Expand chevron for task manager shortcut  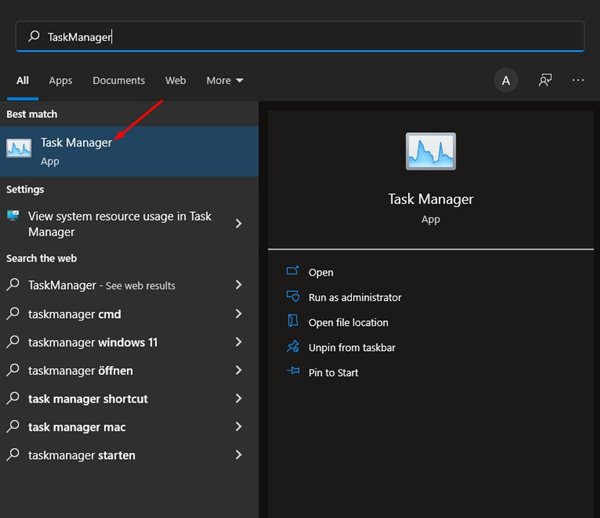click(238, 399)
